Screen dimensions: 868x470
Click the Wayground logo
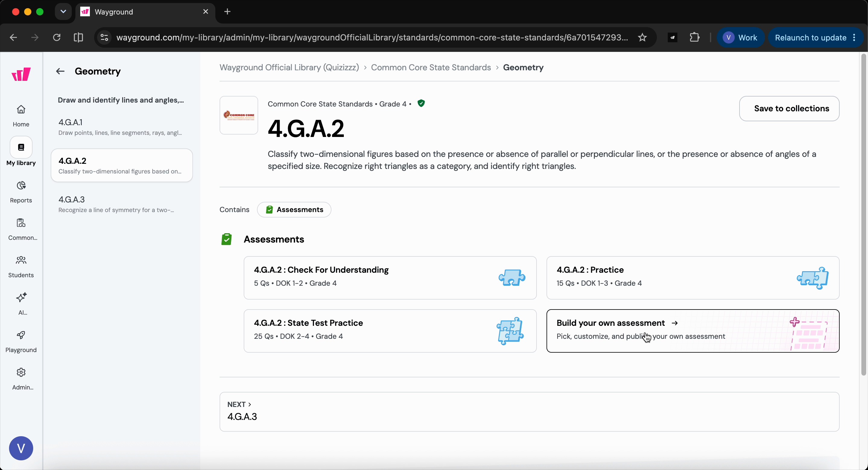click(x=21, y=74)
